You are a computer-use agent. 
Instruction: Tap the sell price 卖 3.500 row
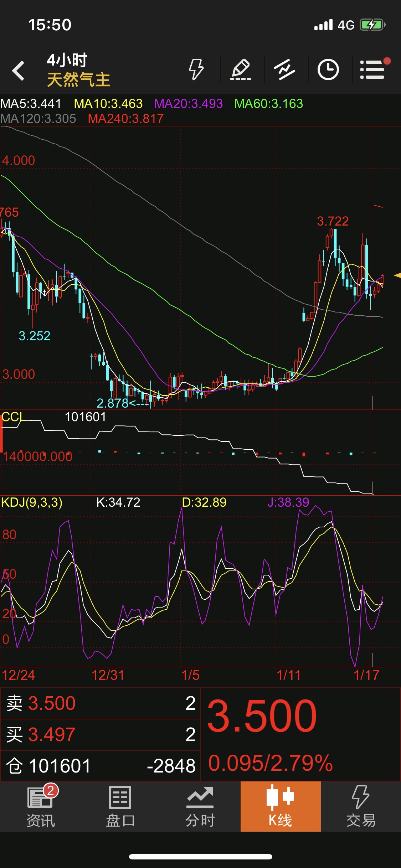(101, 703)
